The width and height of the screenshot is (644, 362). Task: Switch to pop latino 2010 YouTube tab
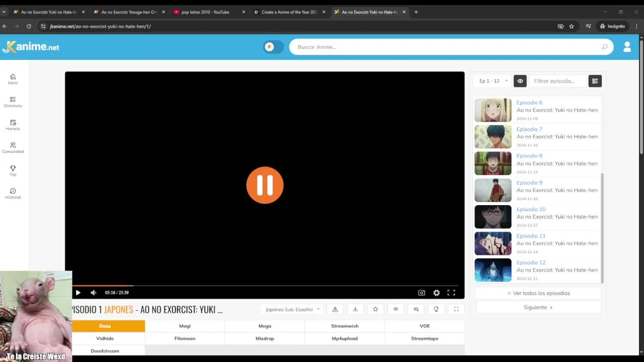(x=209, y=12)
